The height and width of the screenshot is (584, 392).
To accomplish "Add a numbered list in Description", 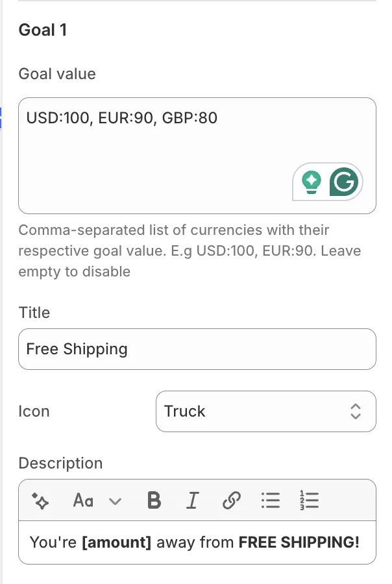I will (x=310, y=500).
